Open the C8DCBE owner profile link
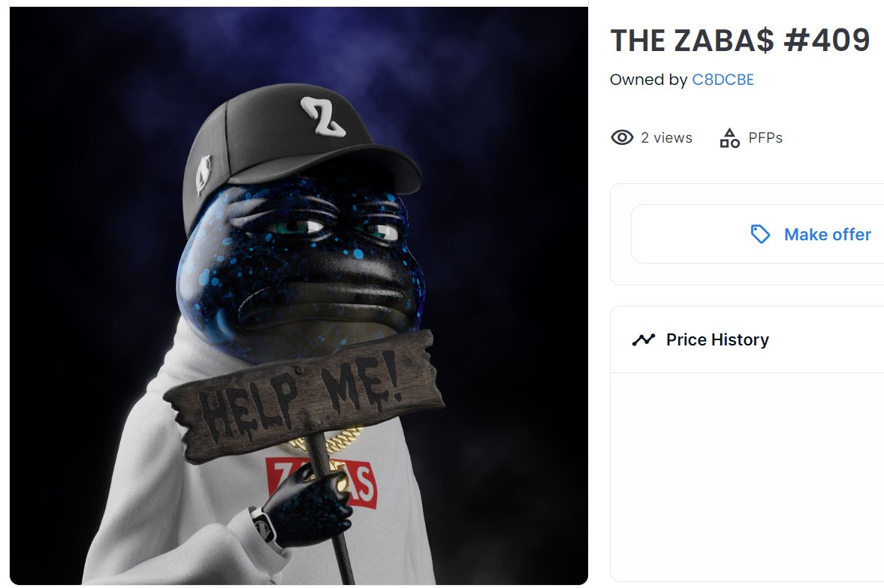 (x=723, y=80)
